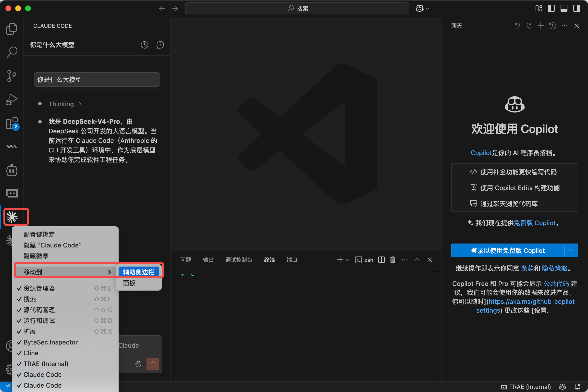Open the Extensions icon with badge 2
Screen dimensions: 588x392
coord(12,123)
